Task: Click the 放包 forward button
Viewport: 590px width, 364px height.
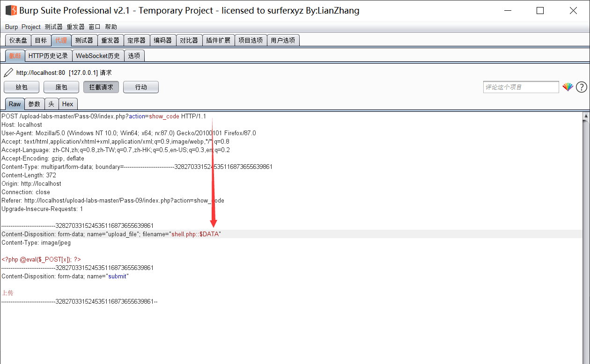Action: (22, 87)
